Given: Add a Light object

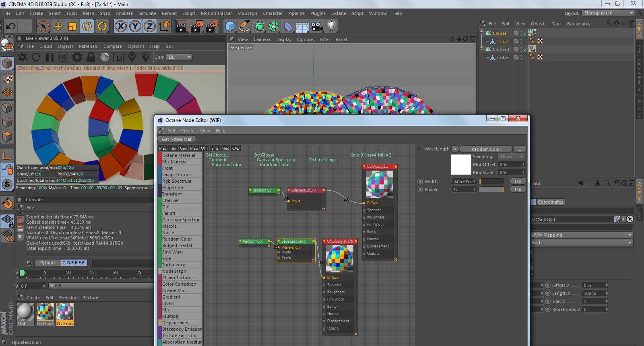Looking at the screenshot, I should pos(332,27).
